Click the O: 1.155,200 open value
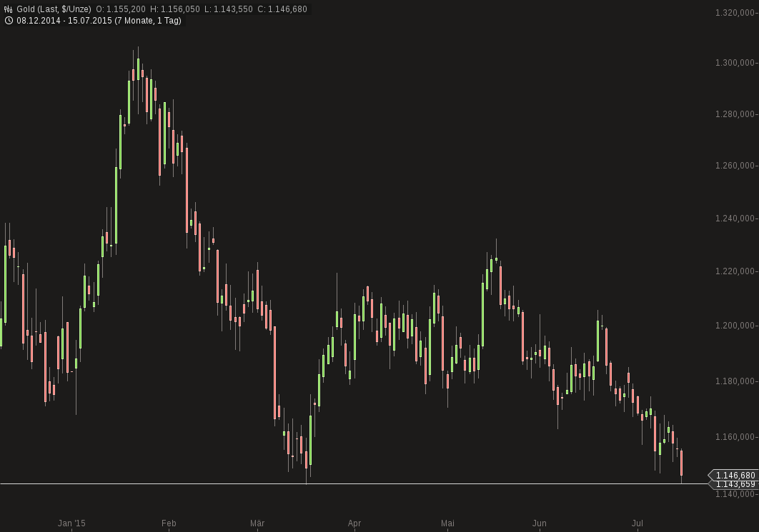The height and width of the screenshot is (532, 759). pos(120,9)
